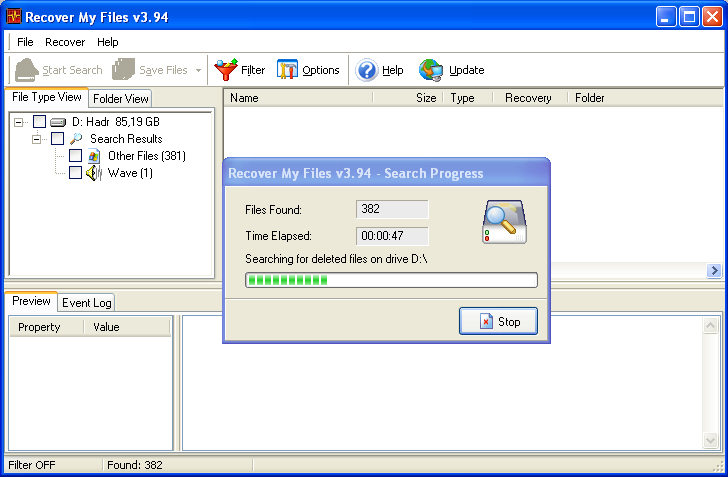This screenshot has width=728, height=477.
Task: Stop the search in progress
Action: (498, 321)
